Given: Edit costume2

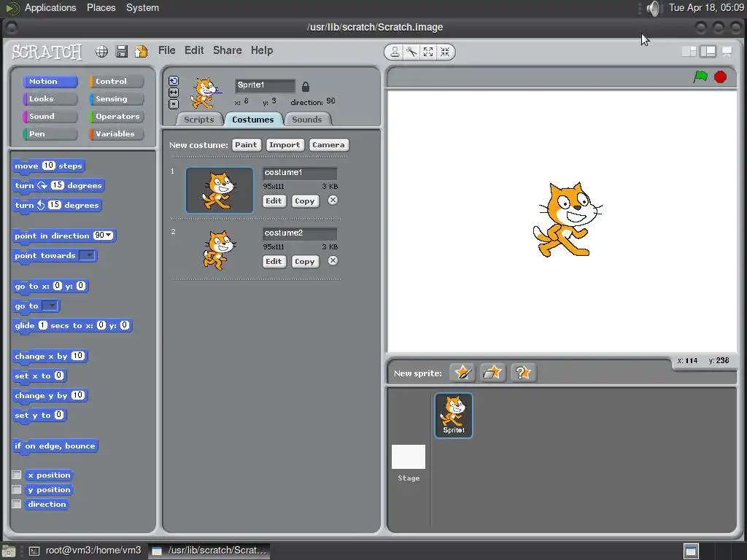Looking at the screenshot, I should pos(274,262).
